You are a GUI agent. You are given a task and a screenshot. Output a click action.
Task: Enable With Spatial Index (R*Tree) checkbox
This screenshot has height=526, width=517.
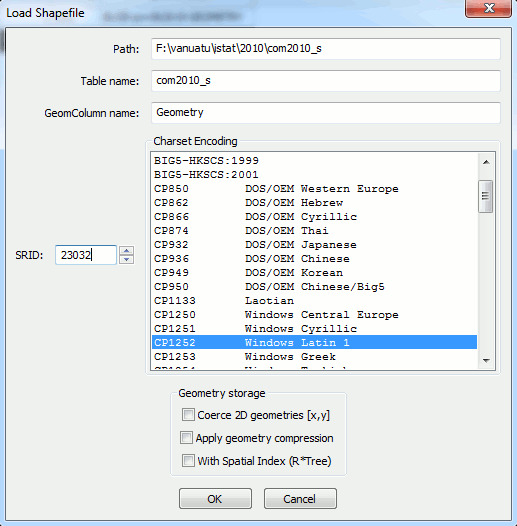pos(188,461)
